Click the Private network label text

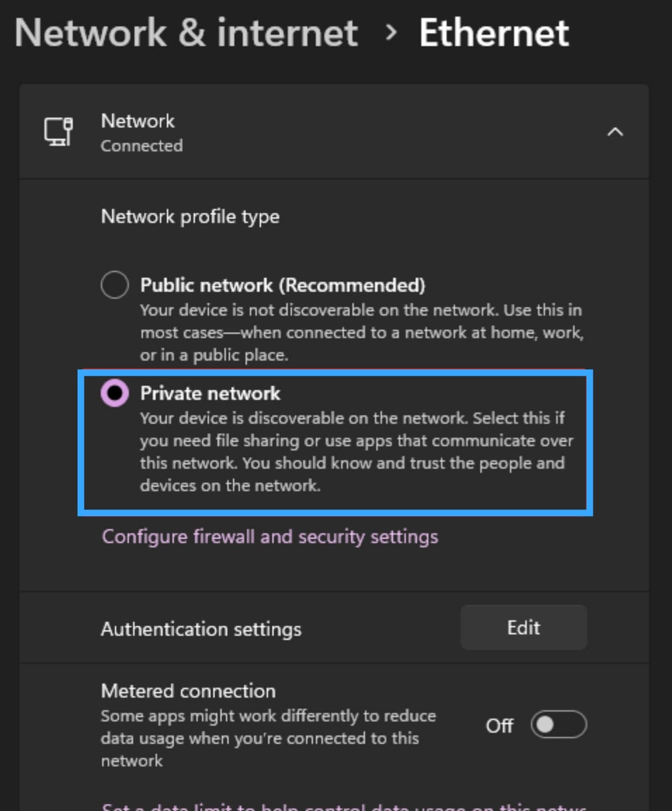(x=210, y=393)
